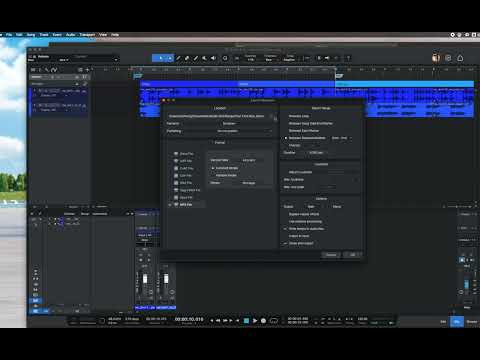Open the Output dropdown in Options
This screenshot has width=480, height=360.
click(x=313, y=207)
